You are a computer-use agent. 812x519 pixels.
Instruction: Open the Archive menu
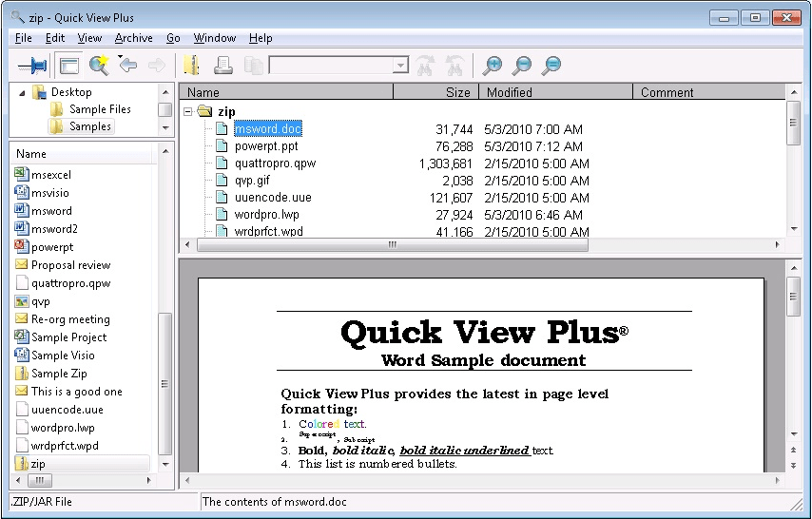pos(134,38)
